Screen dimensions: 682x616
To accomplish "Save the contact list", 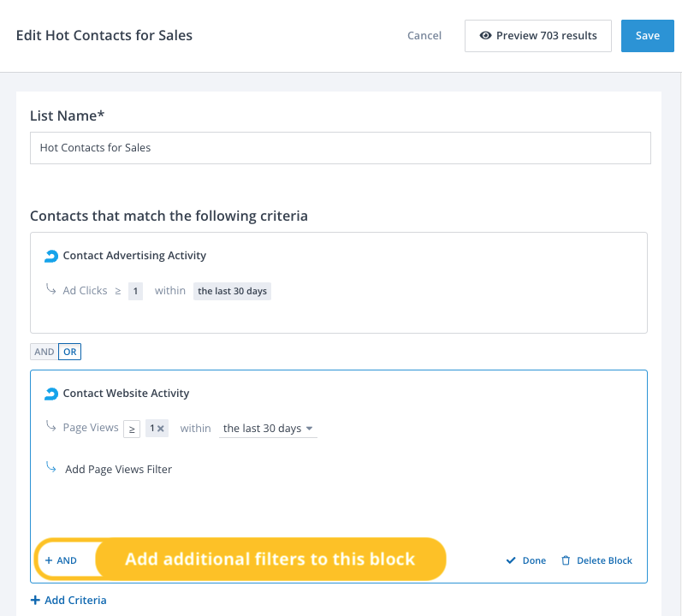I will (x=647, y=36).
